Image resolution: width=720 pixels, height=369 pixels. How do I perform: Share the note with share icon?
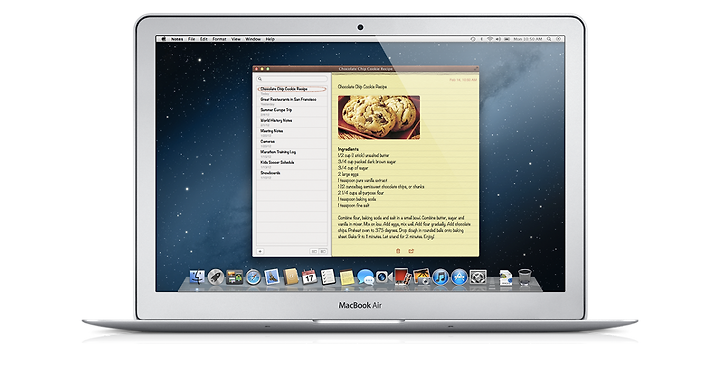coord(411,251)
